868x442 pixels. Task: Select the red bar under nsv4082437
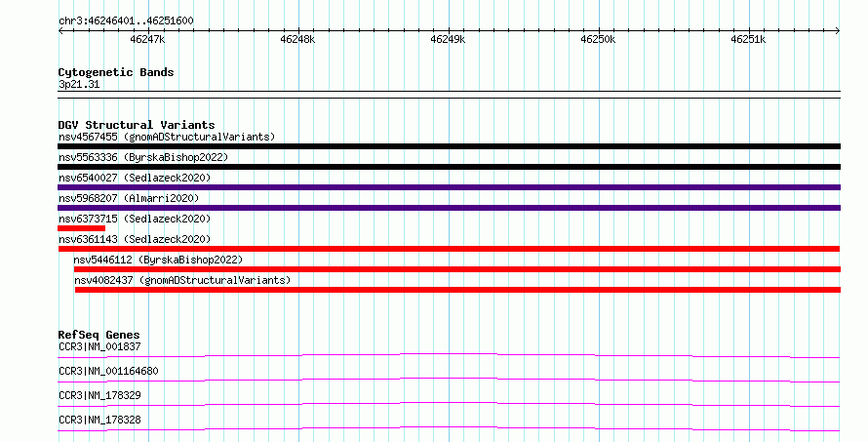pos(457,290)
